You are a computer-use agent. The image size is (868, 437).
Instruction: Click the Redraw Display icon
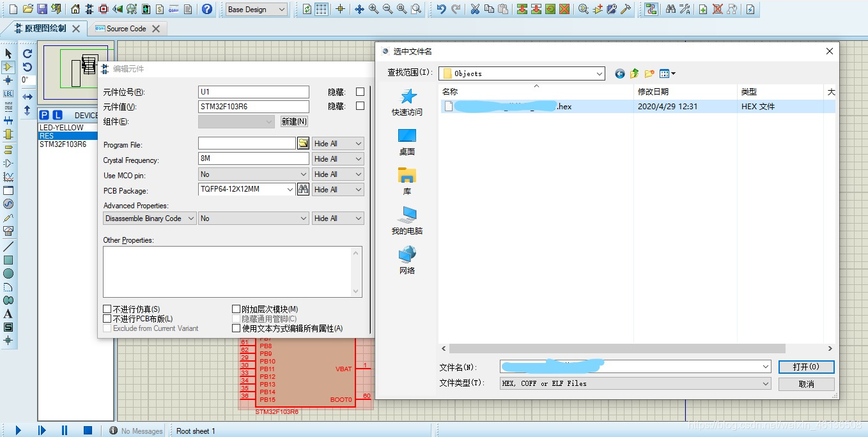click(307, 9)
